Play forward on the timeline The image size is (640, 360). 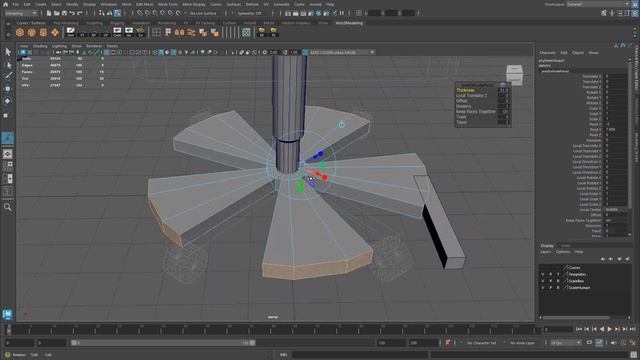tap(610, 329)
